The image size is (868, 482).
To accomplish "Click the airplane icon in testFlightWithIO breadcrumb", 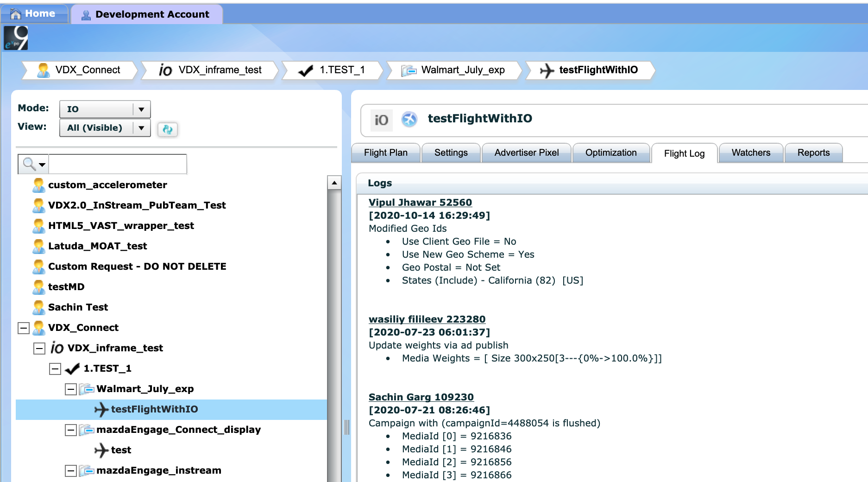I will pyautogui.click(x=547, y=70).
